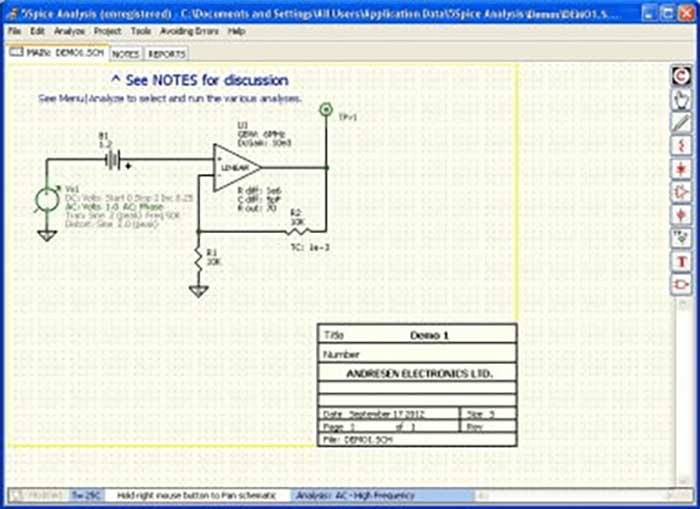Select the wire pencil tool
Screen dimensions: 700x509
point(681,122)
